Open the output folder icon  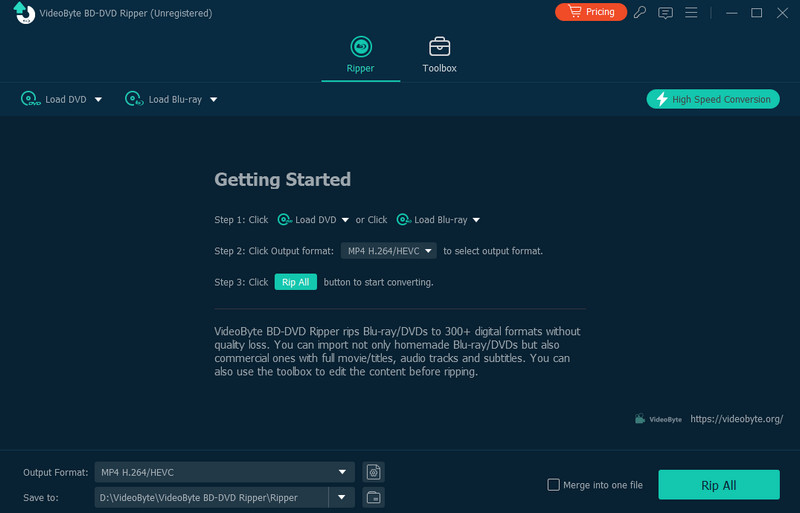pyautogui.click(x=373, y=498)
